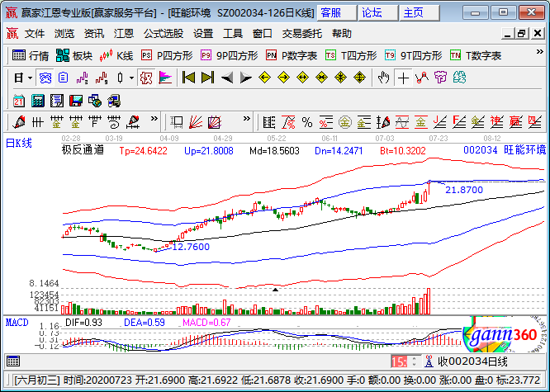Click the dark red step-line 9 icon
Viewport: 550px width, 392px height.
(102, 78)
